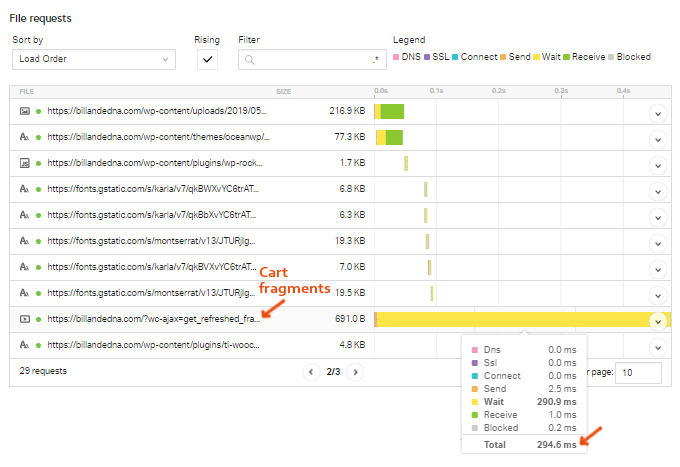This screenshot has width=680, height=467.
Task: Click the font icon for first karla font row
Action: tap(24, 189)
